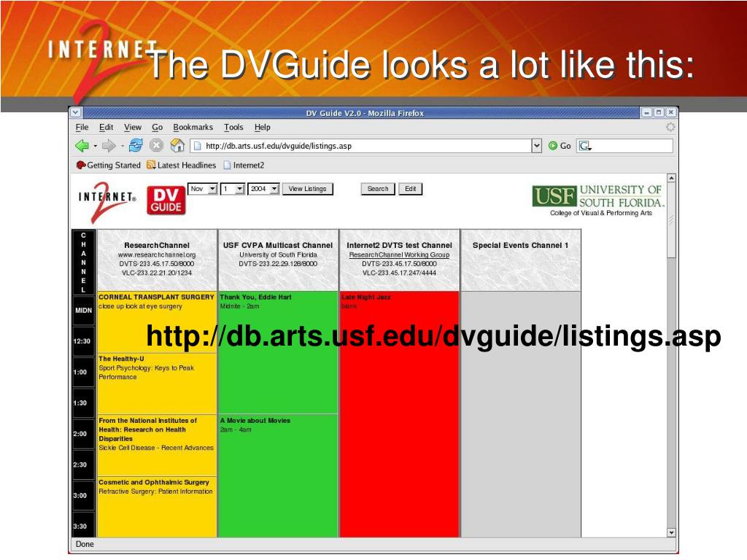Click the page icon in the address bar
747x560 pixels.
(x=197, y=146)
